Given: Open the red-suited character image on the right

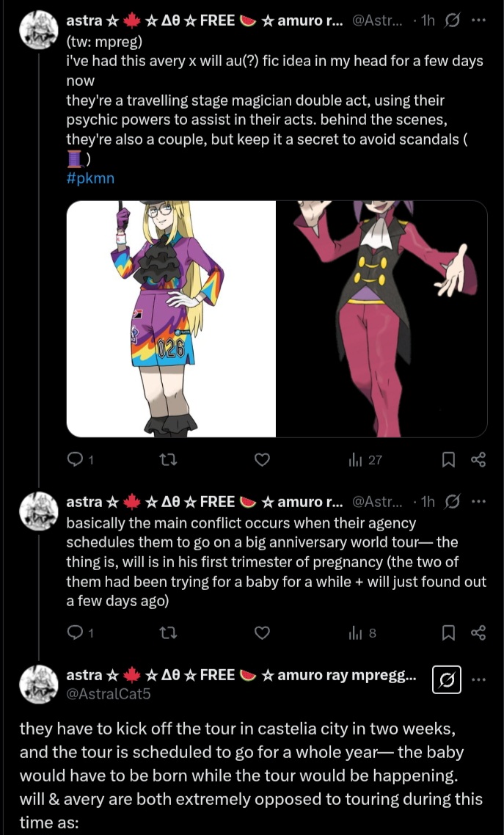Looking at the screenshot, I should (x=381, y=318).
